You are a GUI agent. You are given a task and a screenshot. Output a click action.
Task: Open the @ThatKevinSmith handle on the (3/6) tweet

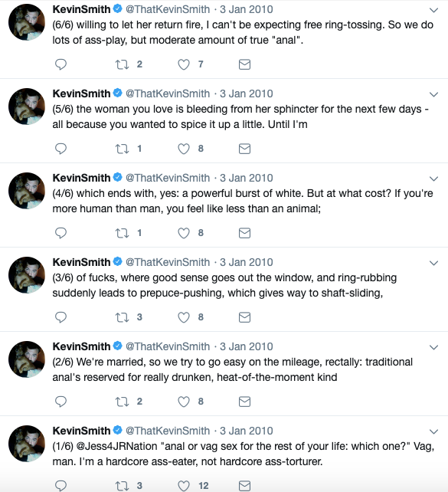(x=168, y=262)
